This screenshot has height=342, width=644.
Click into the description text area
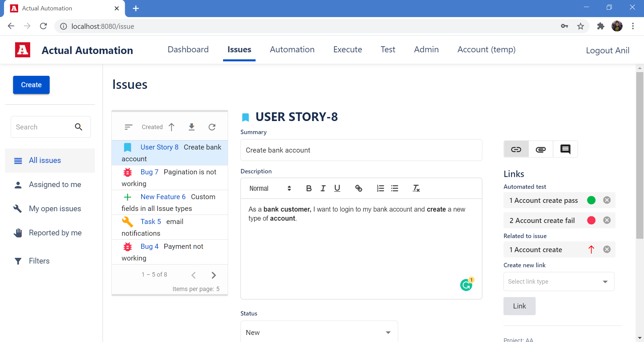point(361,249)
